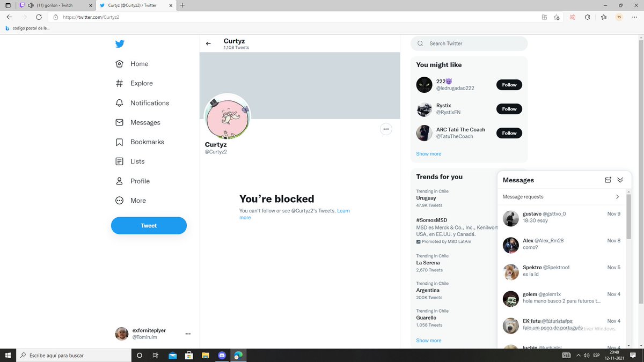Expand Message requests arrow
Image resolution: width=644 pixels, height=362 pixels.
[617, 197]
